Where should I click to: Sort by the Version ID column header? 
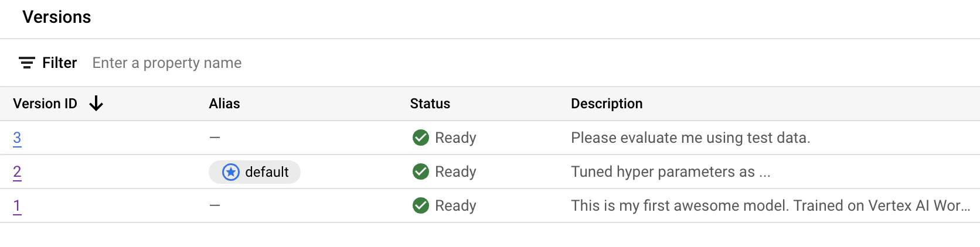[45, 104]
